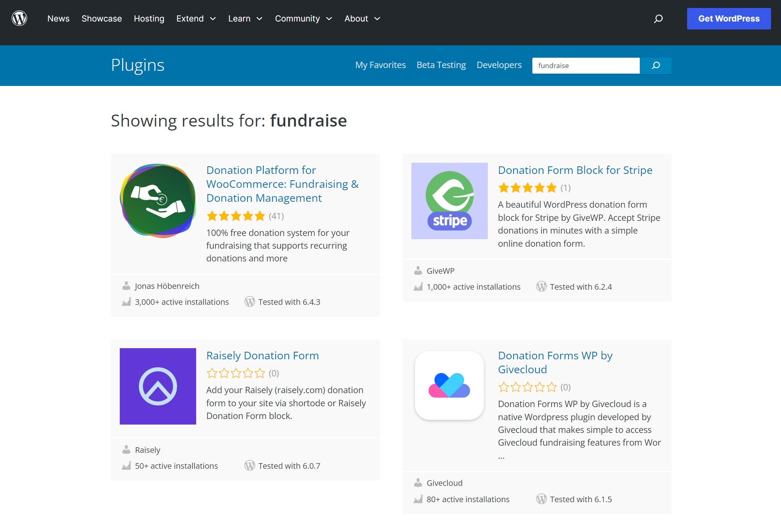781x532 pixels.
Task: Click the author icon beside Raisely
Action: click(126, 450)
